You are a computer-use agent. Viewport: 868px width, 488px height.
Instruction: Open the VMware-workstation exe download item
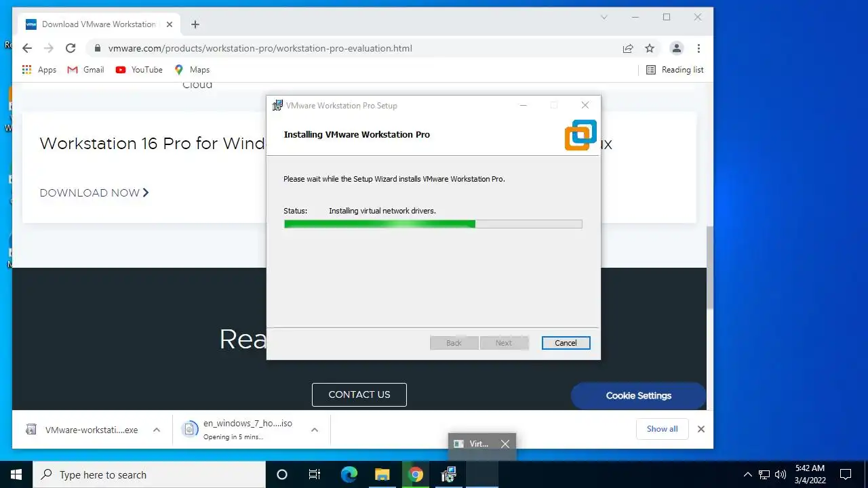coord(83,430)
